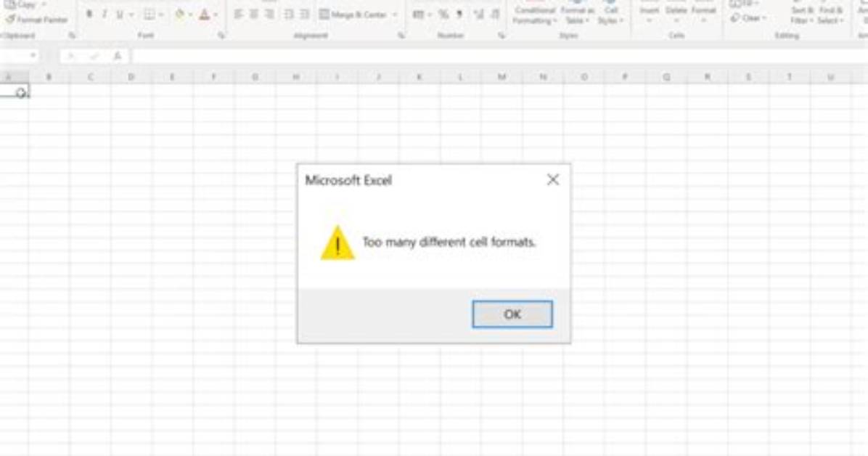Expand the Font Color dropdown arrow
868x456 pixels.
pos(216,15)
